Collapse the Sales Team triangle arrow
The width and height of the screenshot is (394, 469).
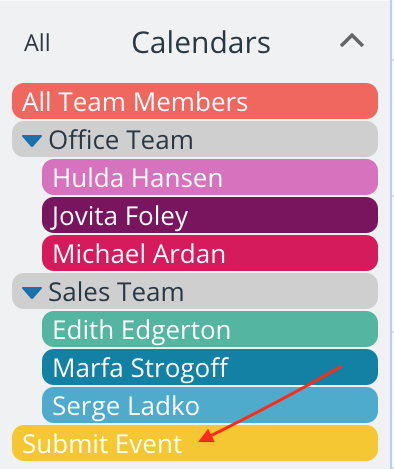[32, 293]
